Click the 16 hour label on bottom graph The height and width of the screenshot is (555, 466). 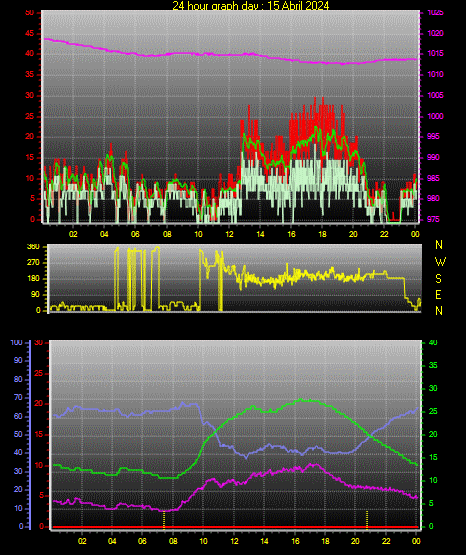click(295, 541)
